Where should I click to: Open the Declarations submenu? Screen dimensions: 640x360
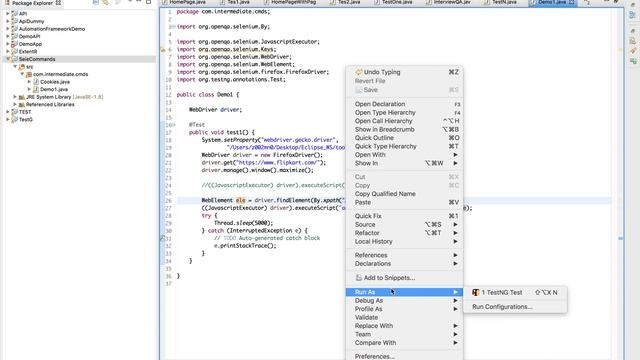click(404, 264)
